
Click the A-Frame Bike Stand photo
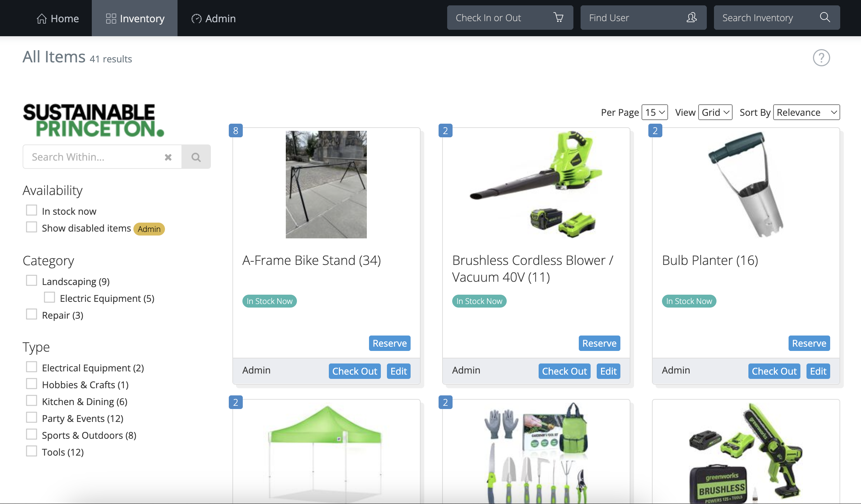click(326, 185)
